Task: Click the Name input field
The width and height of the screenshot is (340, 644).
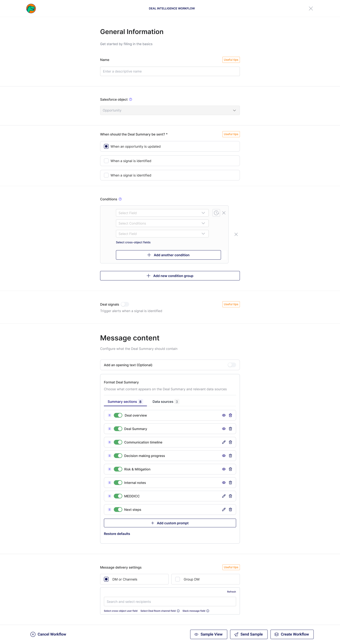Action: point(170,72)
